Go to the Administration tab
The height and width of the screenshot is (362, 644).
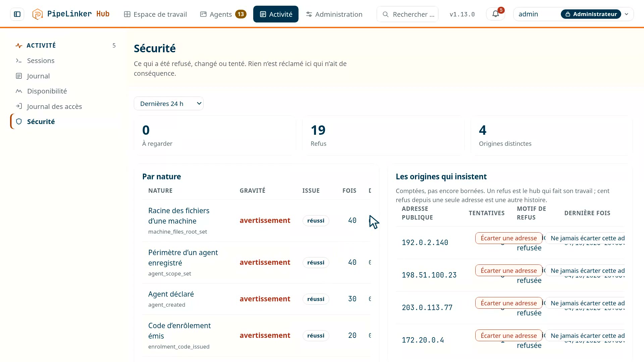[x=334, y=14]
